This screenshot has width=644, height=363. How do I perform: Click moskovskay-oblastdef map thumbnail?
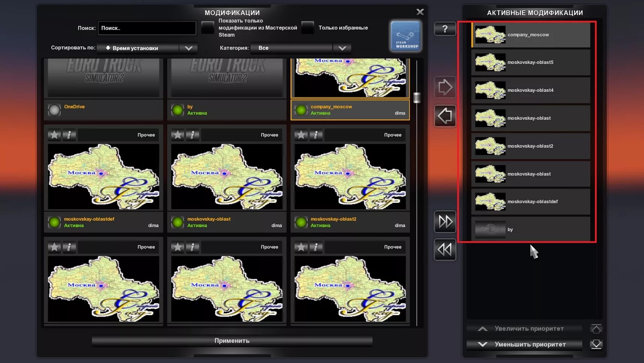point(104,176)
